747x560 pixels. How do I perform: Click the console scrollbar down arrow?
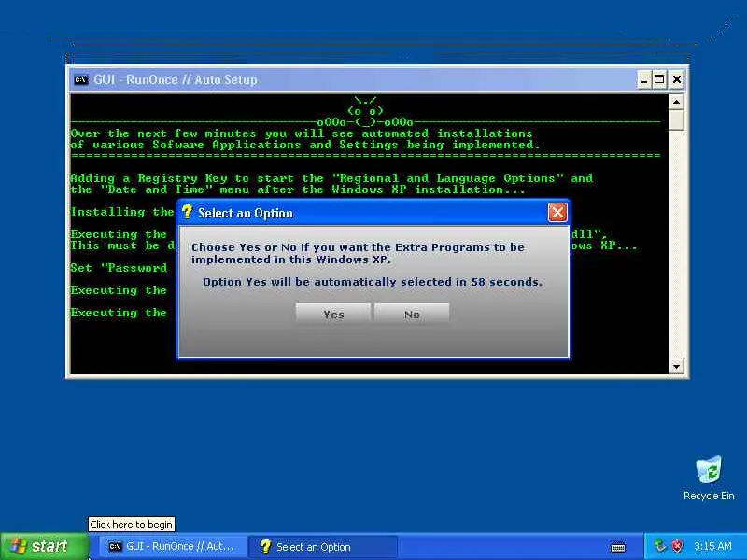(676, 366)
